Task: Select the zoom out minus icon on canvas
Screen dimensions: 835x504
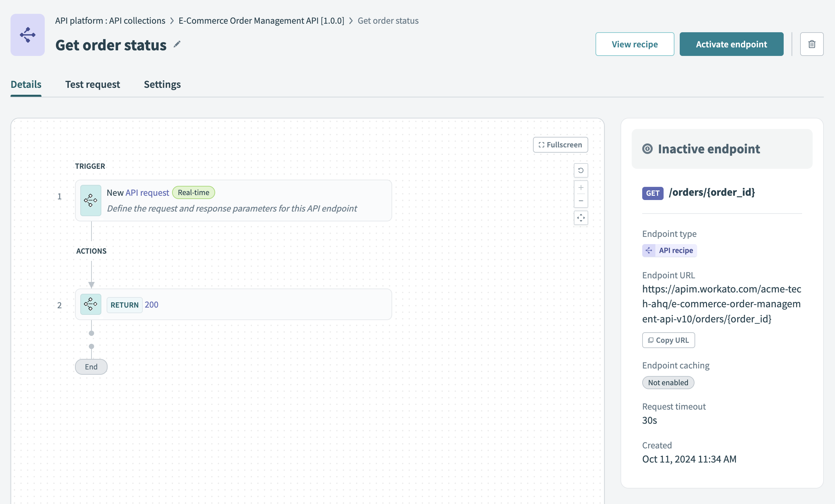Action: [580, 201]
